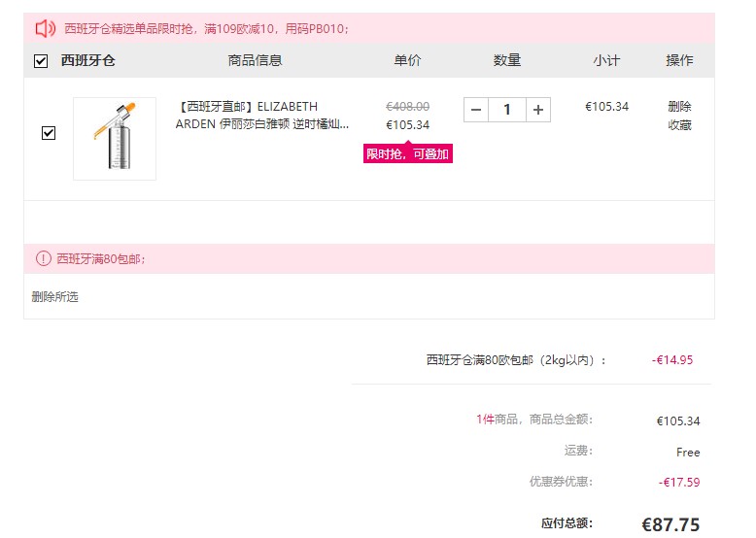The width and height of the screenshot is (756, 538).
Task: Click the minus quantity button
Action: (476, 110)
